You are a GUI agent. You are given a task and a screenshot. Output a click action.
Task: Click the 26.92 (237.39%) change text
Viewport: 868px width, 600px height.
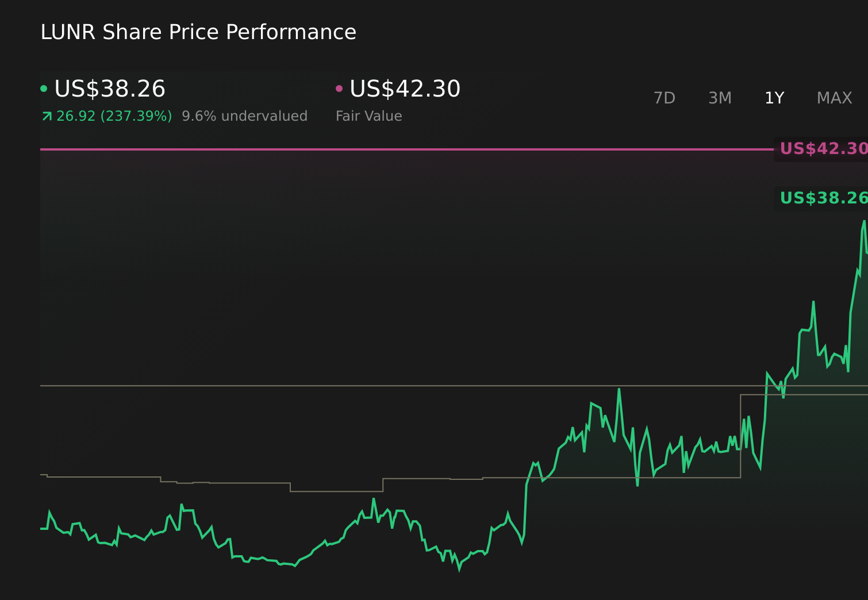(x=114, y=116)
